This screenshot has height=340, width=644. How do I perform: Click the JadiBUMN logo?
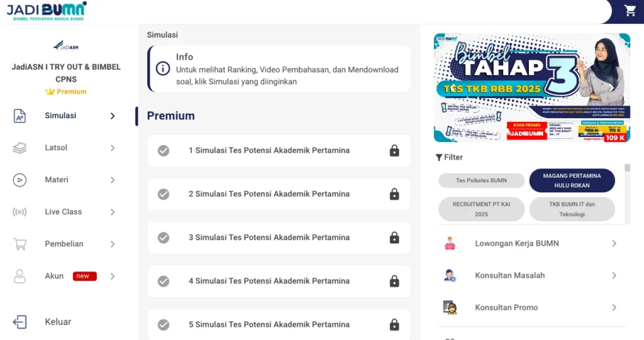47,11
